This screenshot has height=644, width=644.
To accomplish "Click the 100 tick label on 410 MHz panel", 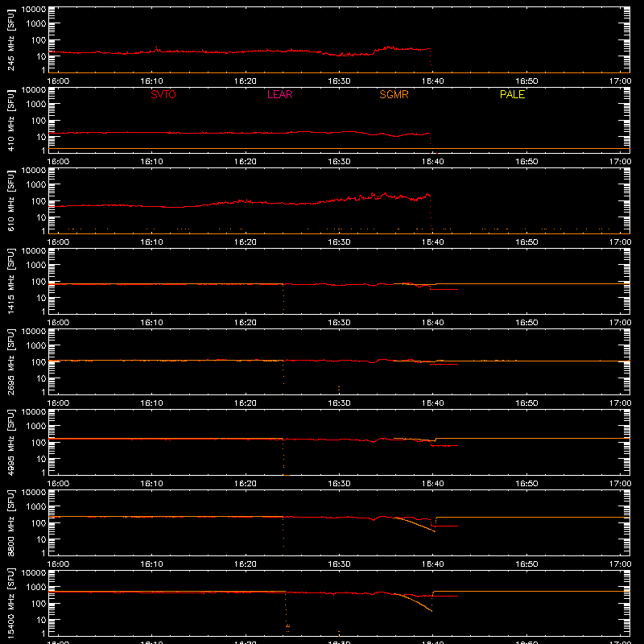I will 39,121.
